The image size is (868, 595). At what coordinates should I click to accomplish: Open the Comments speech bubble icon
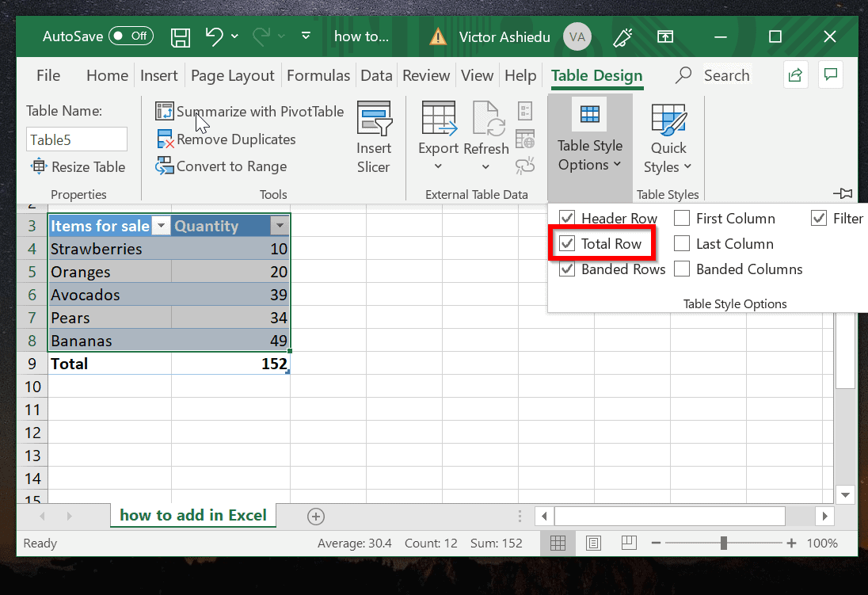click(x=830, y=74)
